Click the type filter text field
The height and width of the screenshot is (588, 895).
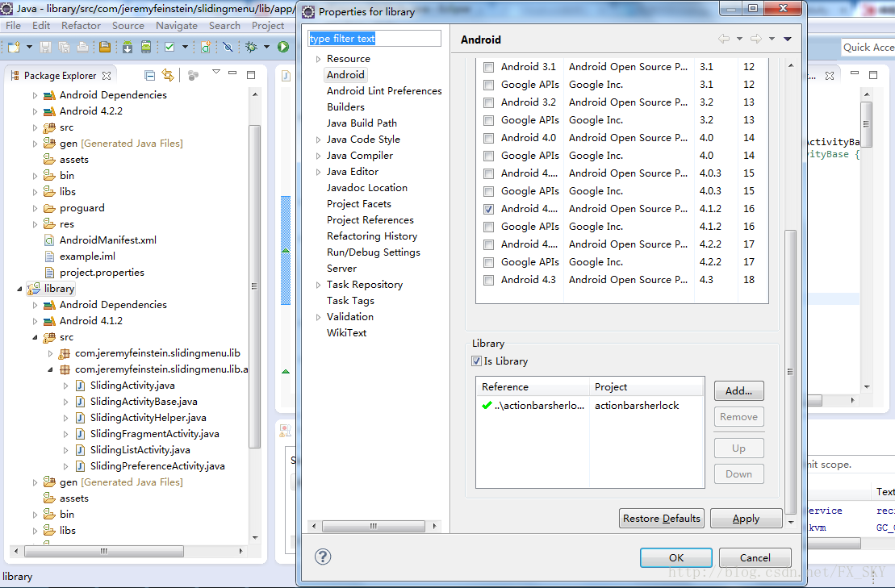coord(374,38)
